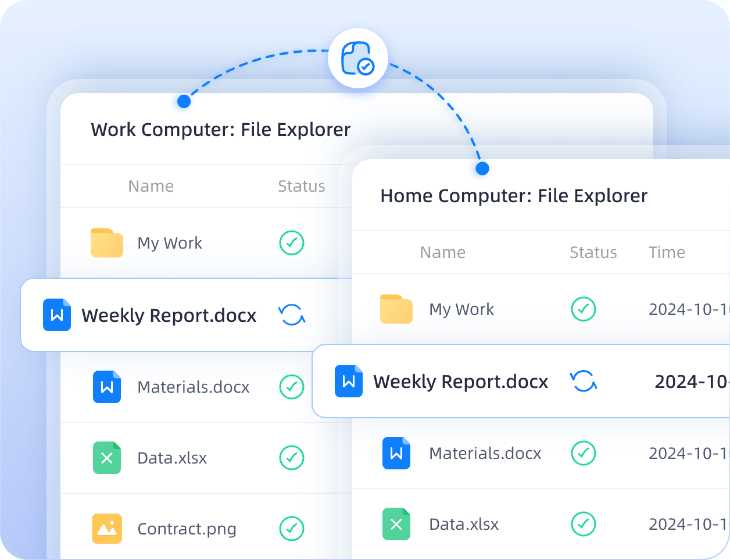Image resolution: width=730 pixels, height=560 pixels.
Task: Sort by Name column in Work Computer explorer
Action: 151,186
